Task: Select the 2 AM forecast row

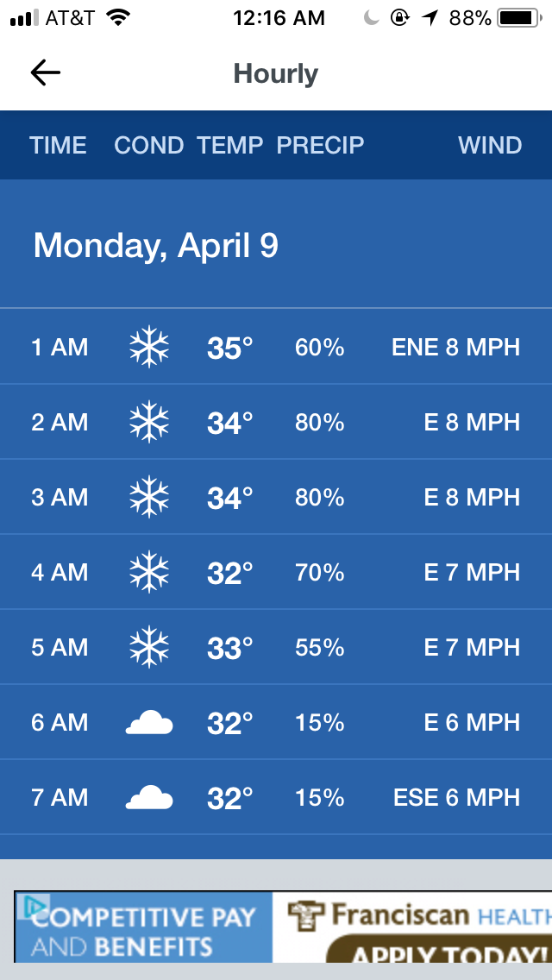Action: click(x=276, y=422)
